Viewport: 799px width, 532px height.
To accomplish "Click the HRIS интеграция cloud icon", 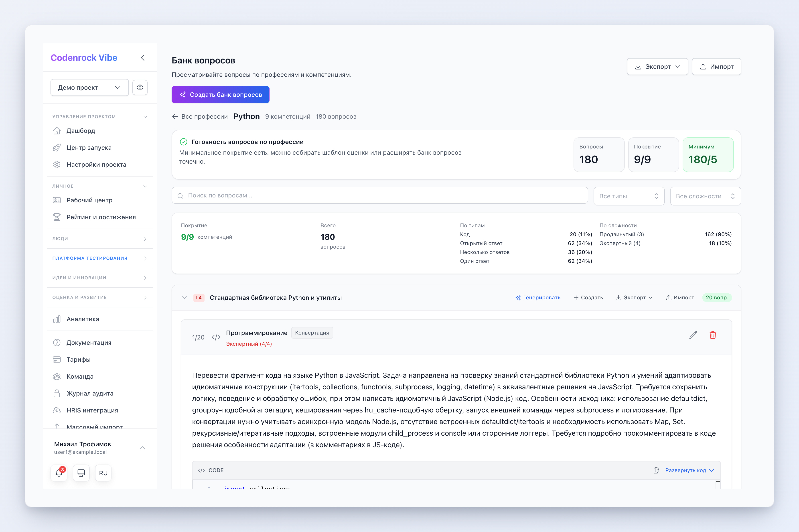I will 57,410.
